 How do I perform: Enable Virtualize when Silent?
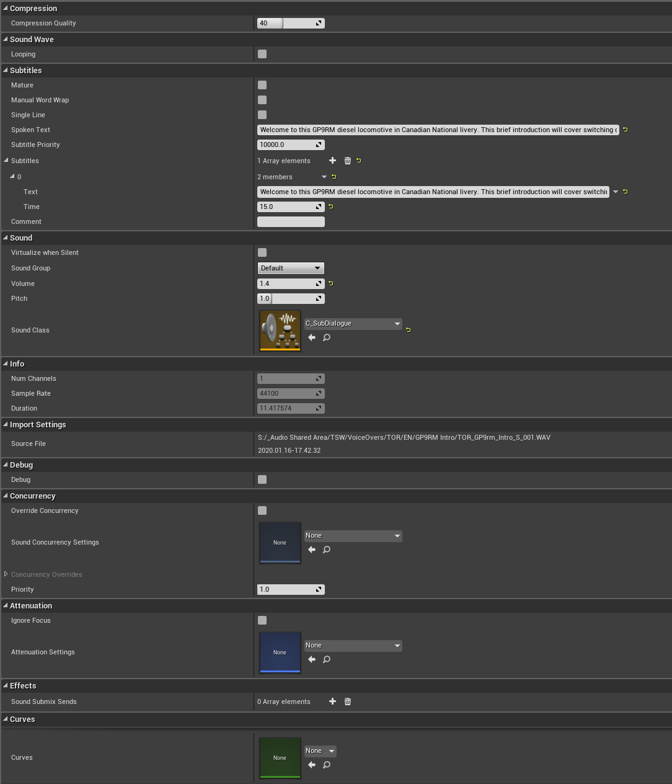coord(262,252)
